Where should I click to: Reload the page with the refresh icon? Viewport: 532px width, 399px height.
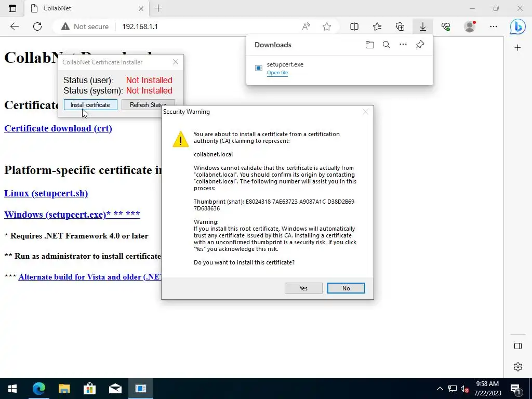click(37, 26)
